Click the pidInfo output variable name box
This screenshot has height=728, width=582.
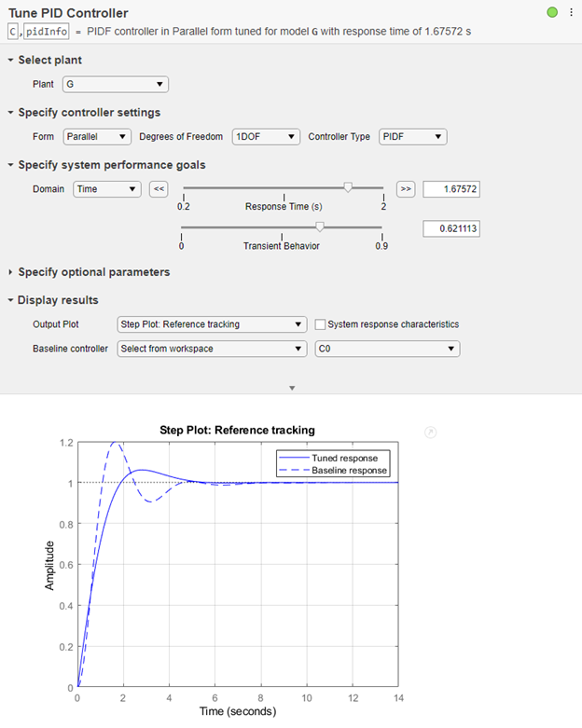tap(46, 31)
